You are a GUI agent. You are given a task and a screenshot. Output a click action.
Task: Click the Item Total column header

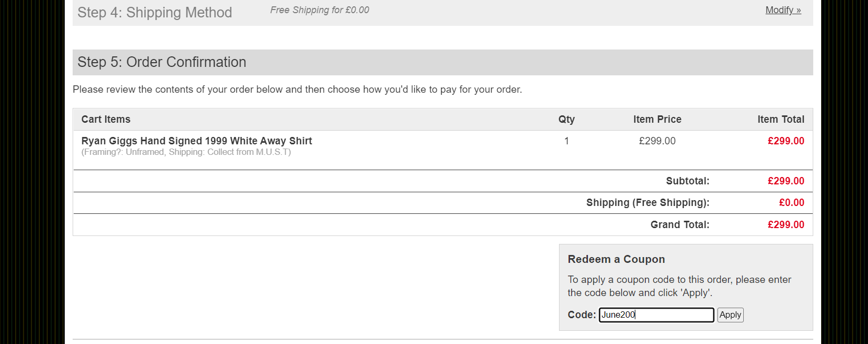coord(781,120)
